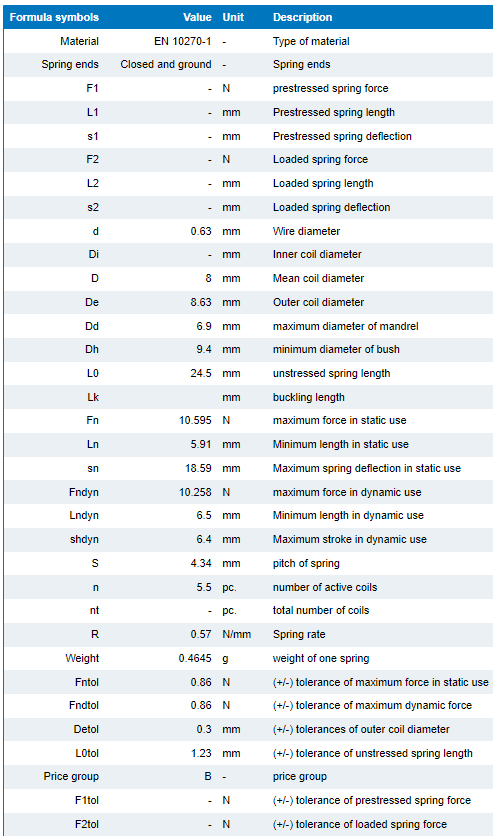This screenshot has height=836, width=493.
Task: Click the Value column header
Action: coord(197,17)
